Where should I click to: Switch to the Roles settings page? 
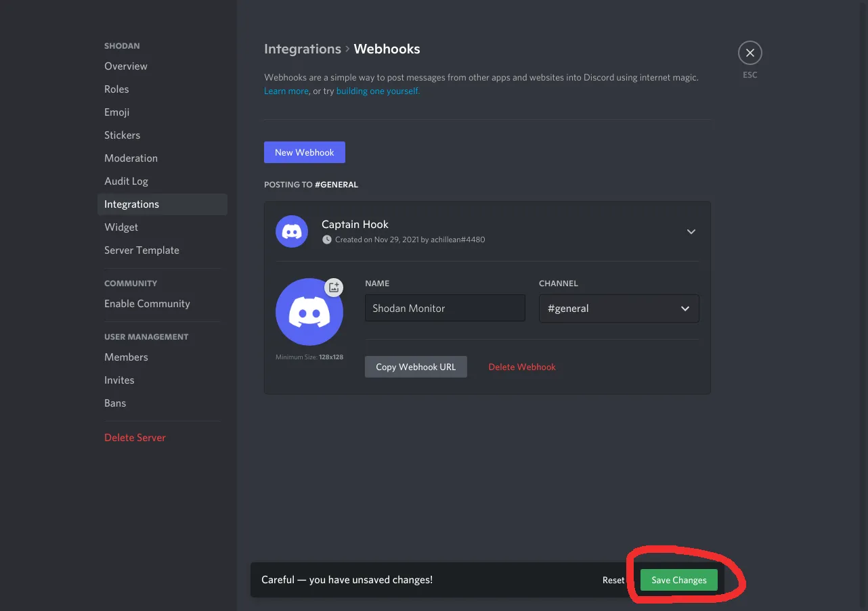coord(116,89)
